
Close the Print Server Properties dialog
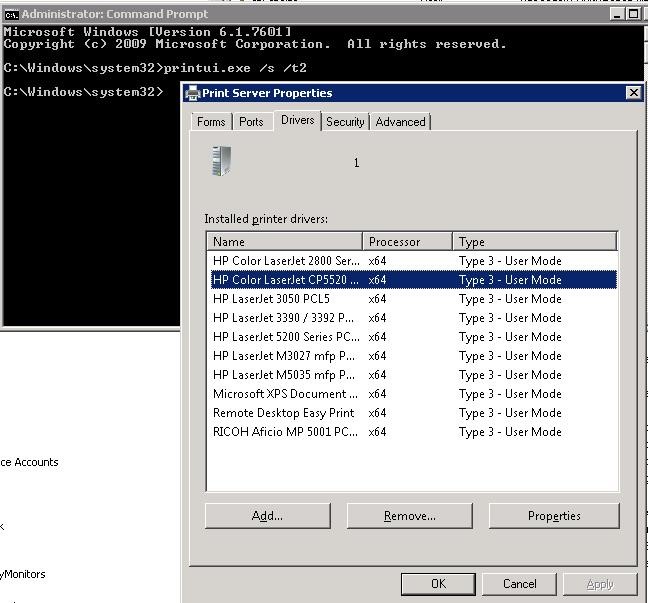[634, 93]
